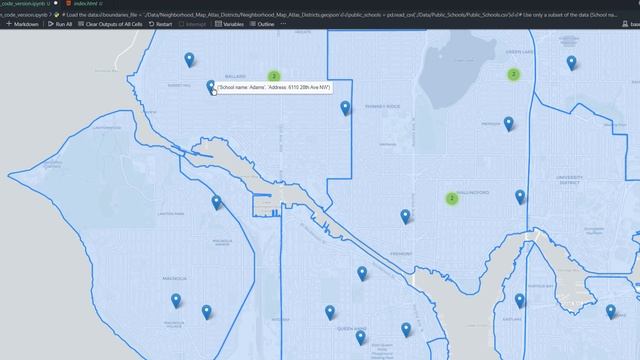Restart the notebook kernel
The image size is (640, 360).
click(160, 24)
